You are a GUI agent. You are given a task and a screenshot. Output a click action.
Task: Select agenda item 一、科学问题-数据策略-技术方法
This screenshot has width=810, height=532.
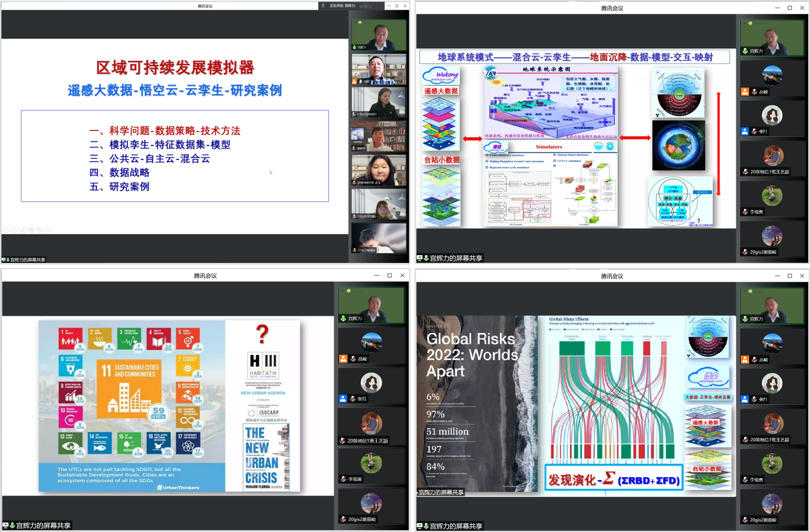165,131
